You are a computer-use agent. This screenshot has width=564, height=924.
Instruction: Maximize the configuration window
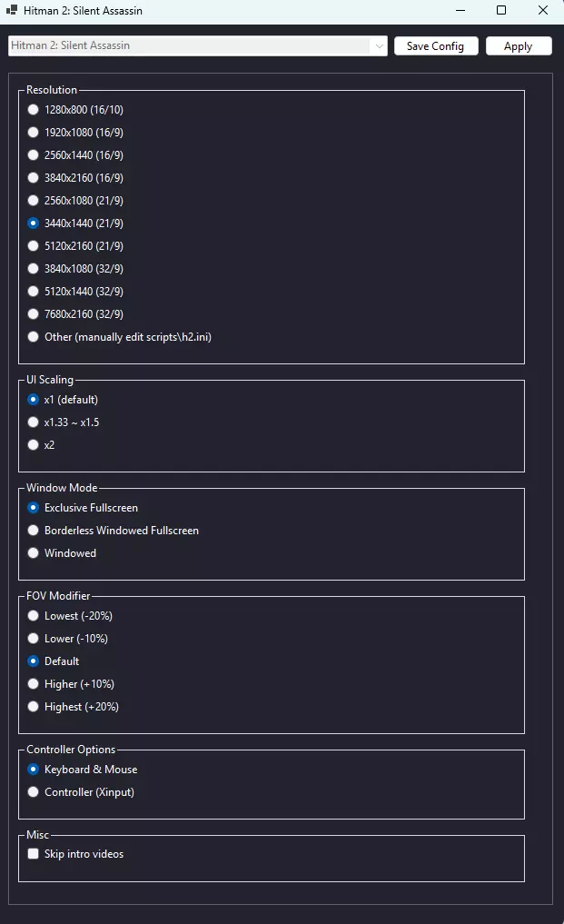coord(501,11)
